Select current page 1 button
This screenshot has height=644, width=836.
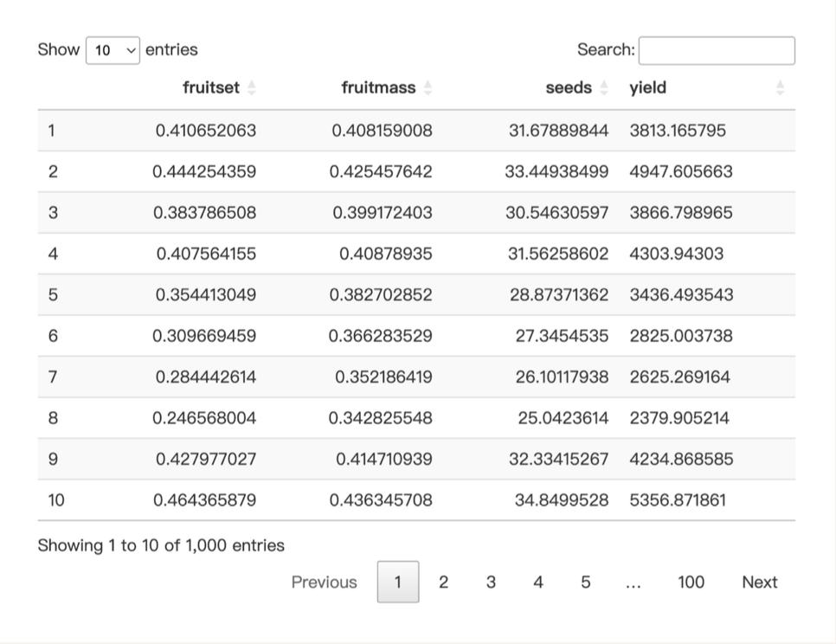(398, 583)
